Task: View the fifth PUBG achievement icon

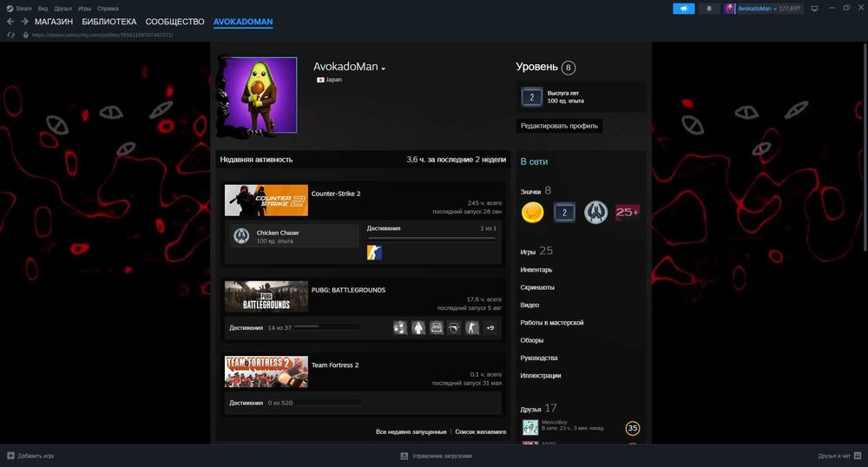Action: [472, 327]
